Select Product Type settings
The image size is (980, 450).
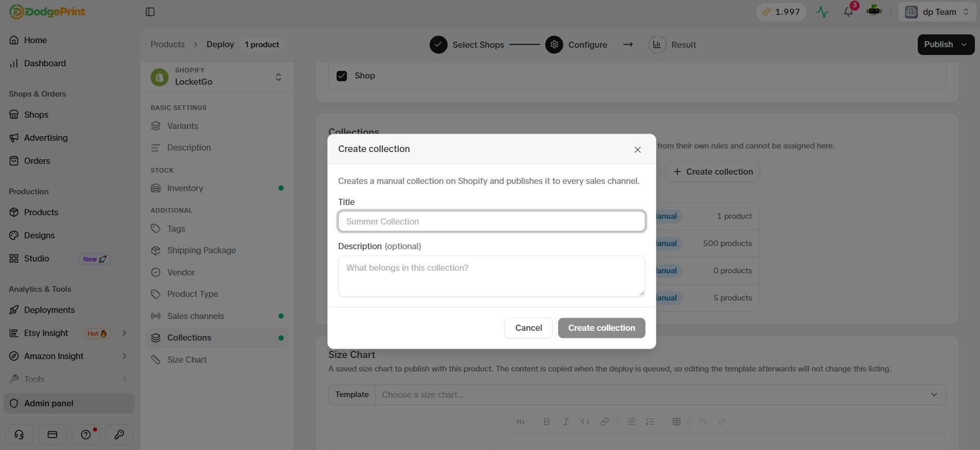click(217, 294)
